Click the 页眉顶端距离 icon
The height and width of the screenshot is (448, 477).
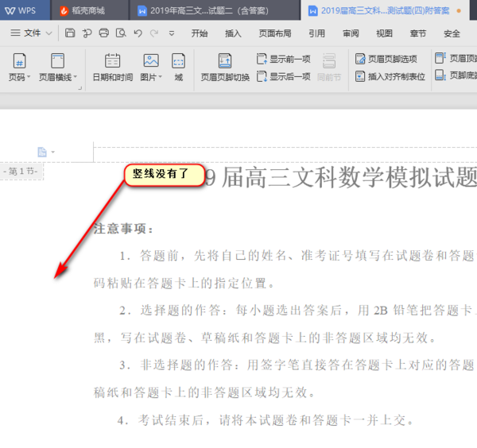pyautogui.click(x=440, y=58)
